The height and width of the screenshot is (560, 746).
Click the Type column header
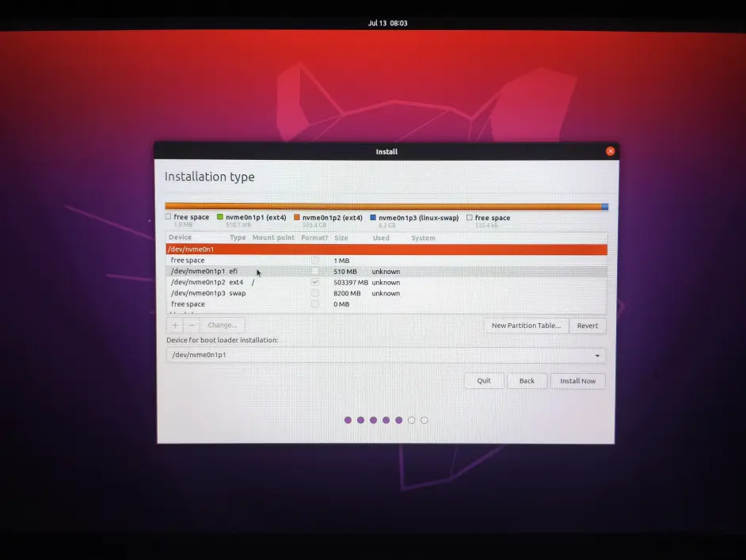click(238, 238)
